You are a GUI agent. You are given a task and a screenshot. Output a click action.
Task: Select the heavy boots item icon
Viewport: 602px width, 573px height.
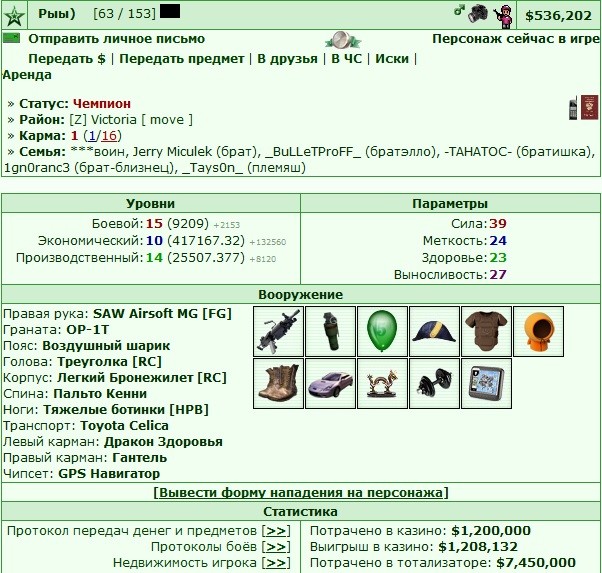[279, 383]
